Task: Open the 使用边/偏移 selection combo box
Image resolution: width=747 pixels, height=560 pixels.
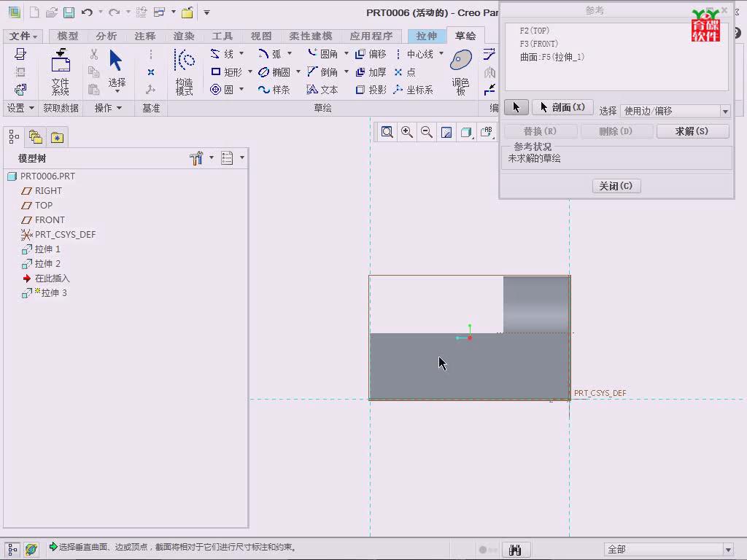Action: pos(676,111)
